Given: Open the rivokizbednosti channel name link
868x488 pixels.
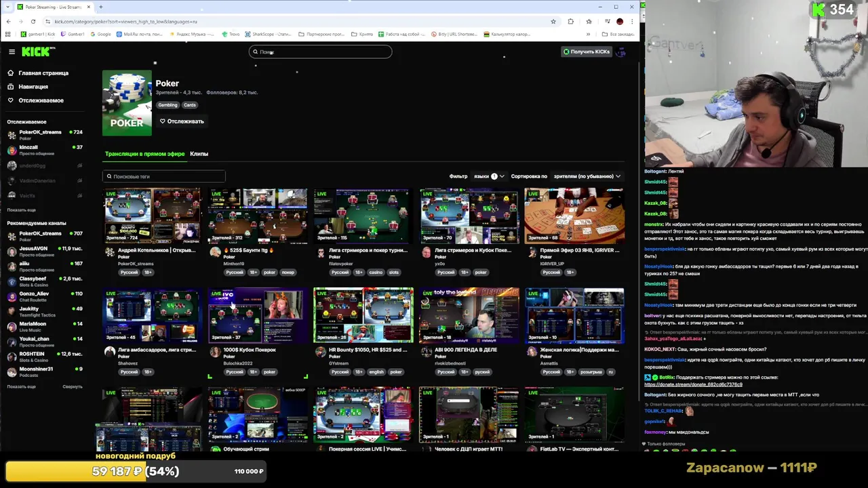Looking at the screenshot, I should (x=450, y=363).
